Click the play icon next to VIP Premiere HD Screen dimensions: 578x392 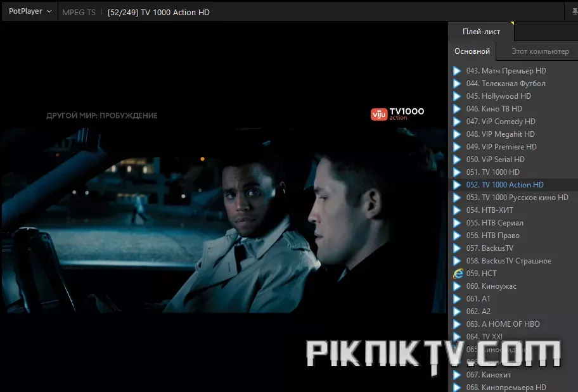point(457,147)
